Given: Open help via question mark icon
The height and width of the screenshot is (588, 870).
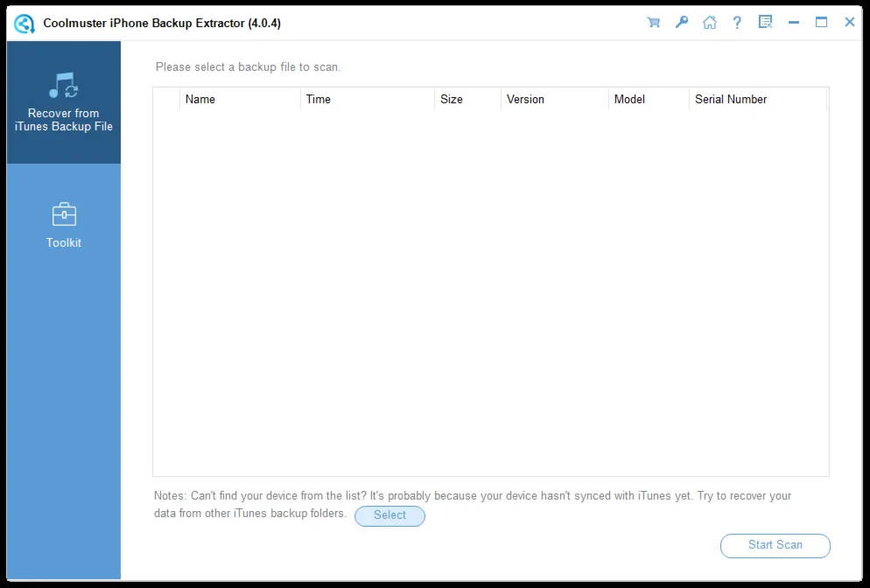Looking at the screenshot, I should (737, 23).
